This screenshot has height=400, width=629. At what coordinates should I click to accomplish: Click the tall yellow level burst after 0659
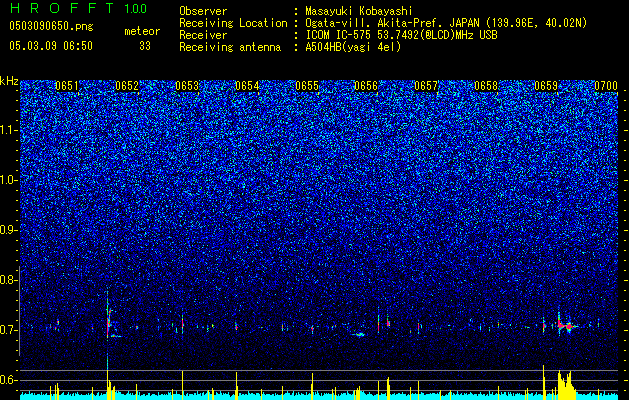(566, 384)
